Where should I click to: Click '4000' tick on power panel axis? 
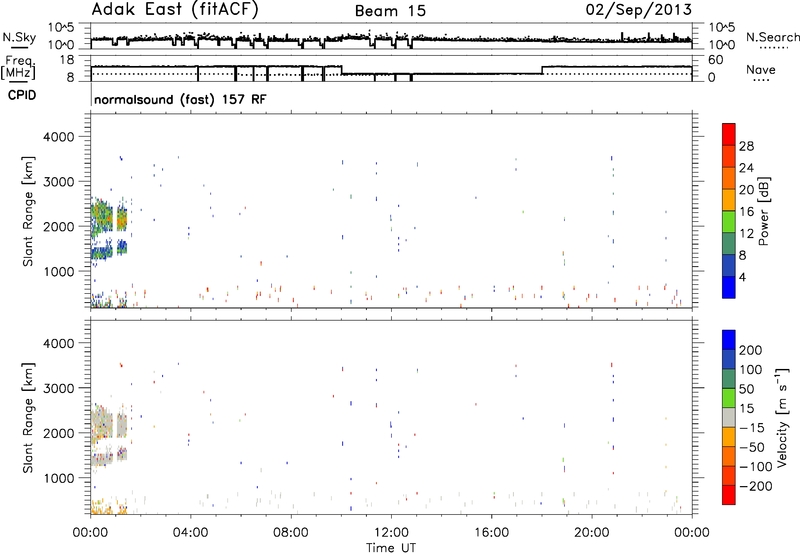click(59, 137)
